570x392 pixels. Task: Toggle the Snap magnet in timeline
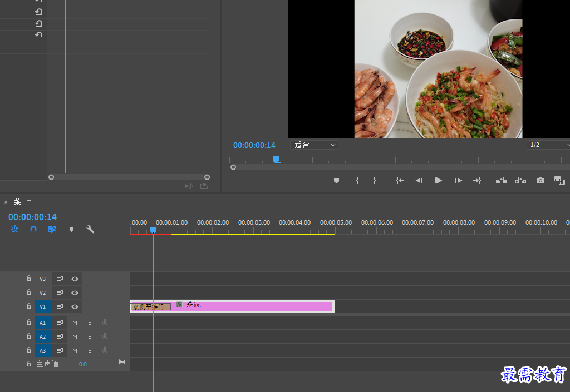click(x=33, y=229)
